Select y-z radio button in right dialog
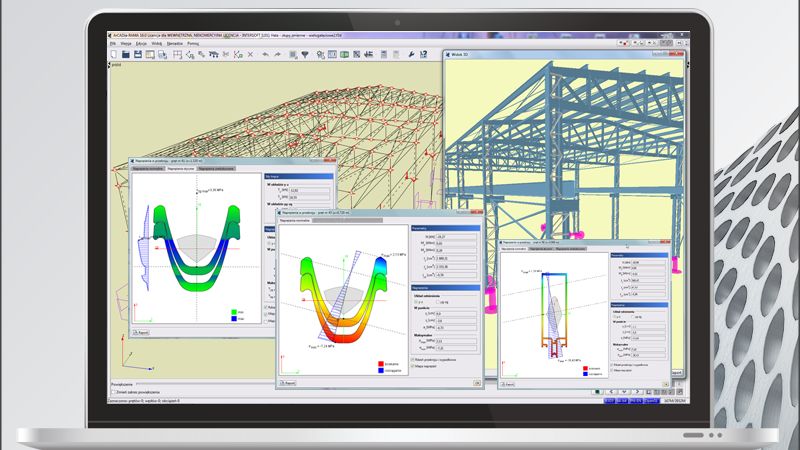800x450 pixels. pos(614,317)
